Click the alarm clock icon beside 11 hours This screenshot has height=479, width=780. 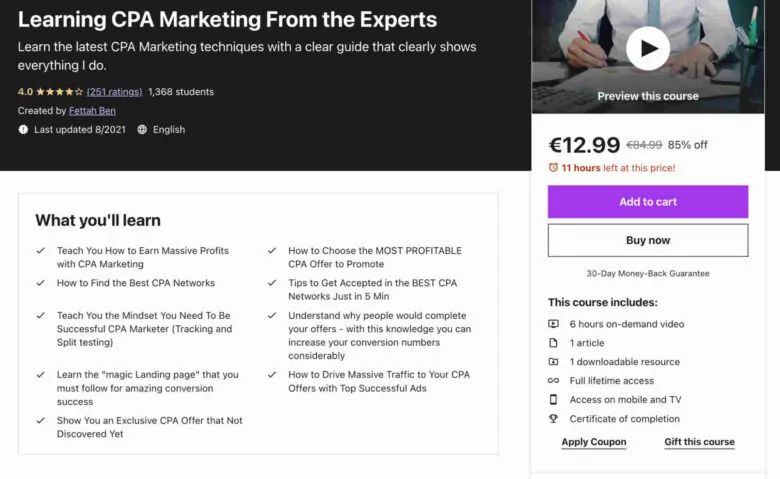pos(553,168)
